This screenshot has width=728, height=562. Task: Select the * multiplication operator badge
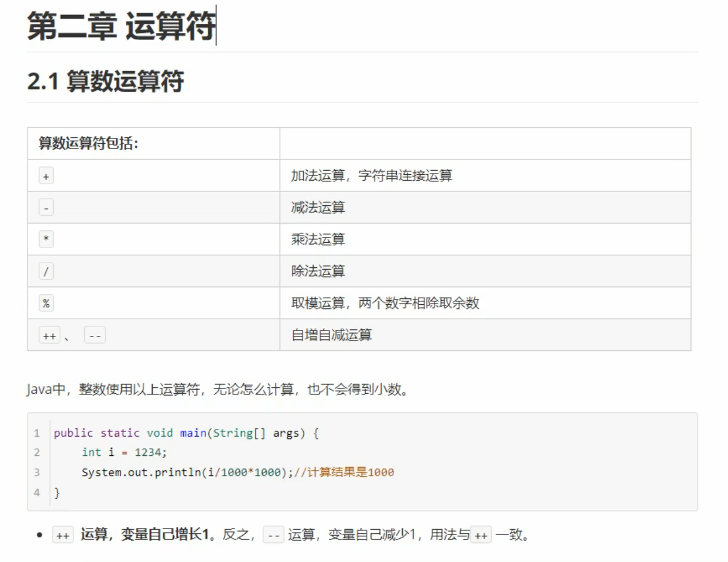46,239
